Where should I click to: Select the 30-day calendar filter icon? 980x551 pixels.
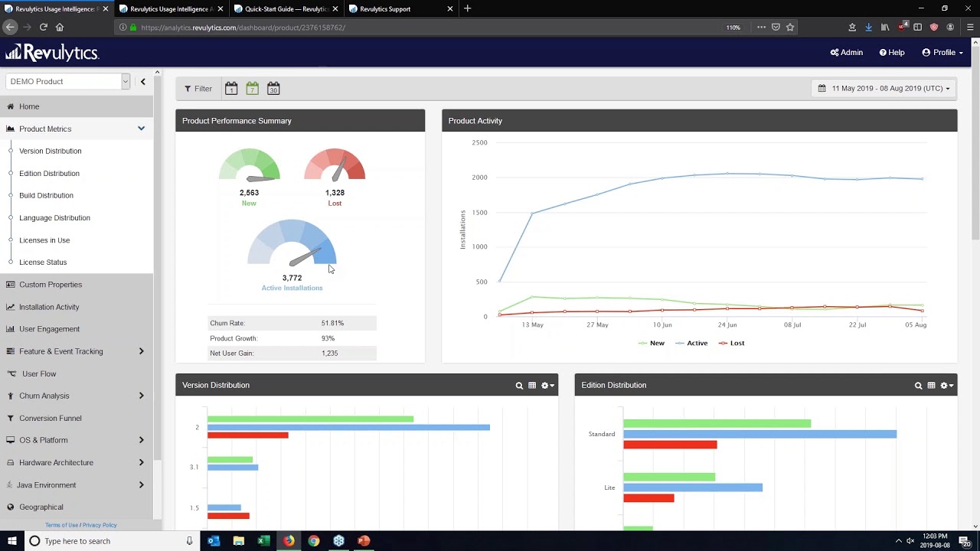pos(273,89)
